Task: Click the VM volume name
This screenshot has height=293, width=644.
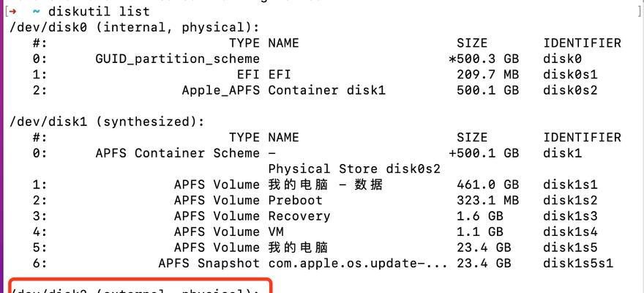Action: tap(276, 231)
